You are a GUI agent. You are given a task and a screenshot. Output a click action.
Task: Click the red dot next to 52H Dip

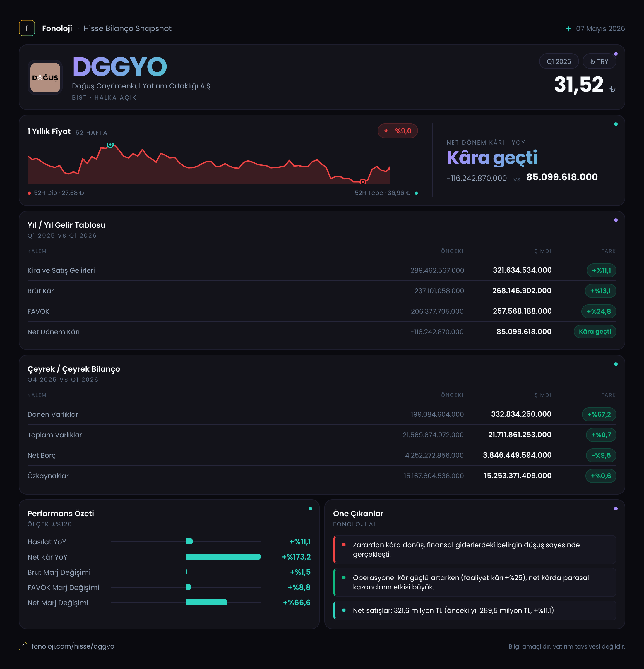[29, 193]
